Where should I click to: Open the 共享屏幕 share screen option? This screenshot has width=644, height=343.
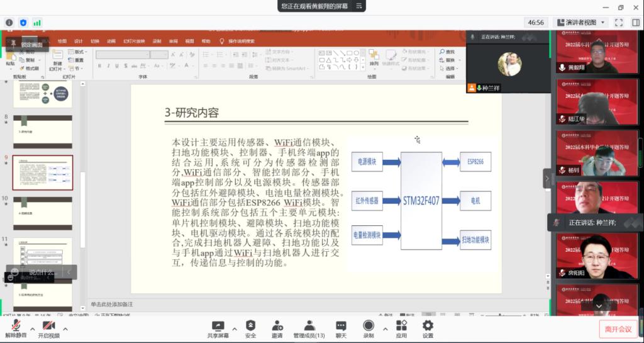(218, 326)
